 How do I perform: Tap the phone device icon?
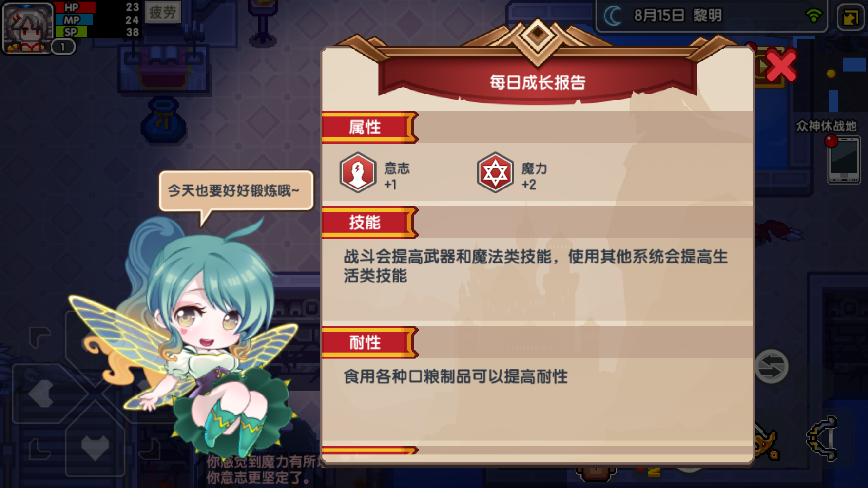pos(844,160)
